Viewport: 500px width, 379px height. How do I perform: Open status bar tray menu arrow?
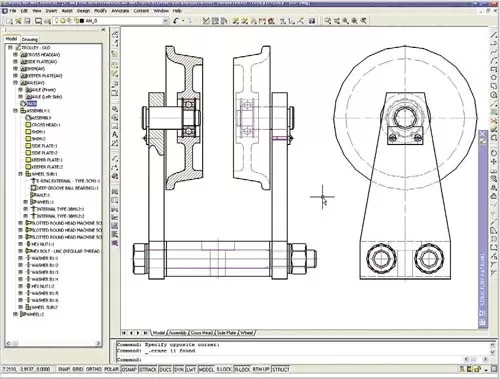[x=486, y=370]
